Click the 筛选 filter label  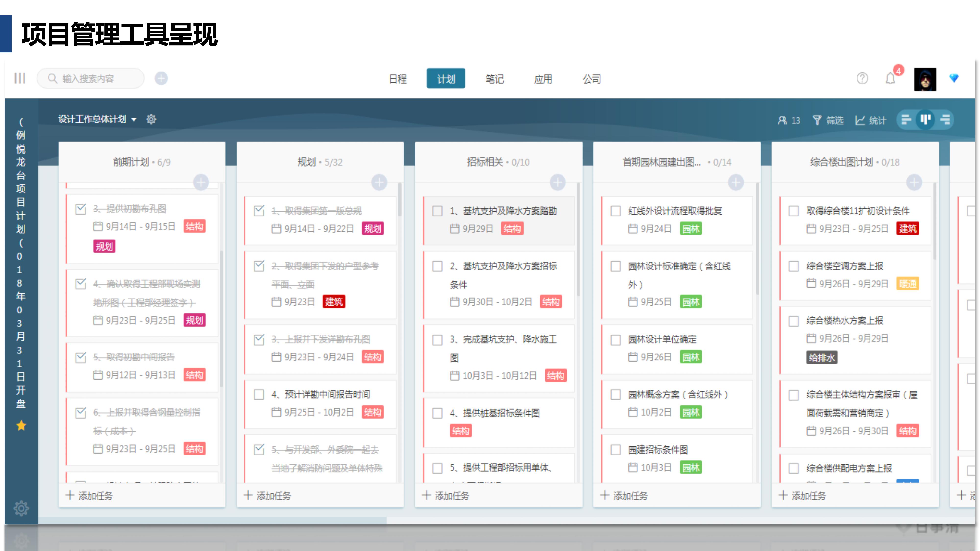pos(835,120)
